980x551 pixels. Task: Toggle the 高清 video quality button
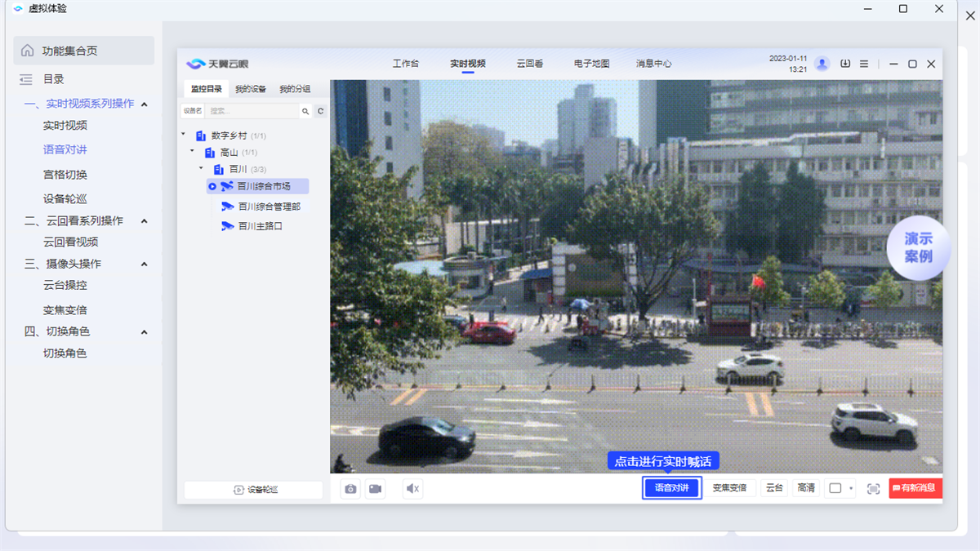[x=806, y=488]
